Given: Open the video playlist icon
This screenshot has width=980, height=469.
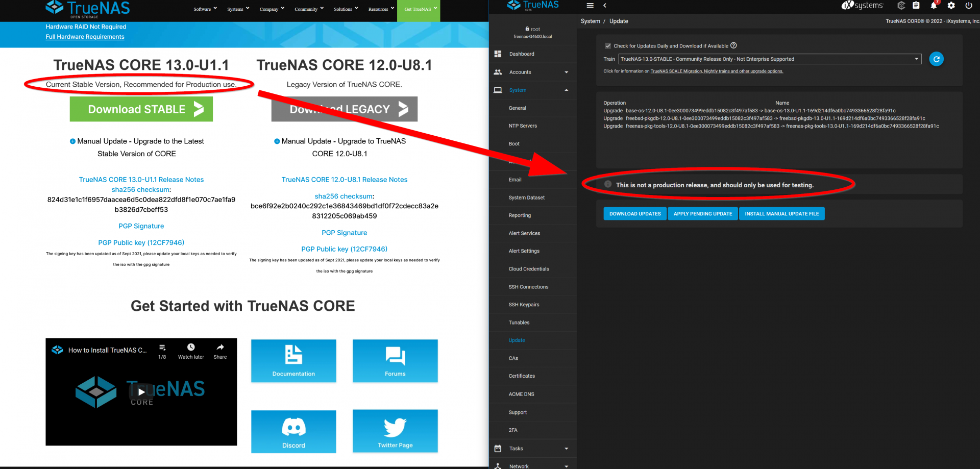Looking at the screenshot, I should [x=162, y=348].
